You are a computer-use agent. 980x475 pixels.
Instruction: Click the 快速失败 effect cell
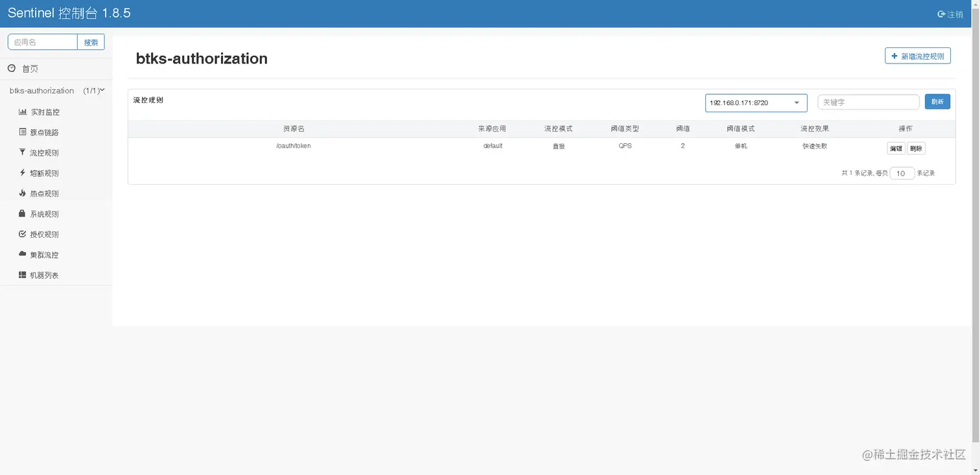click(815, 146)
